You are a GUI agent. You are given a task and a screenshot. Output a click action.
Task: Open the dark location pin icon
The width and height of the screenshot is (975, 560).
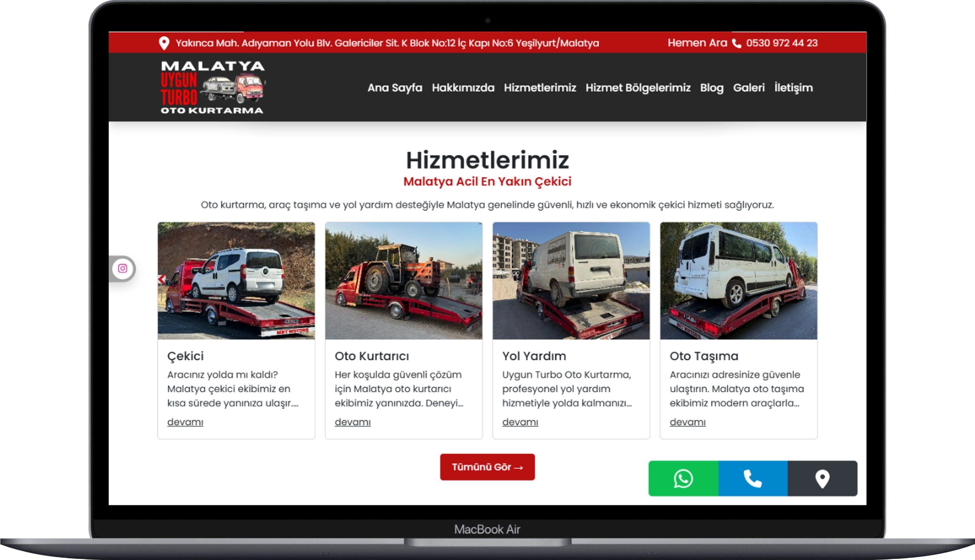coord(823,479)
